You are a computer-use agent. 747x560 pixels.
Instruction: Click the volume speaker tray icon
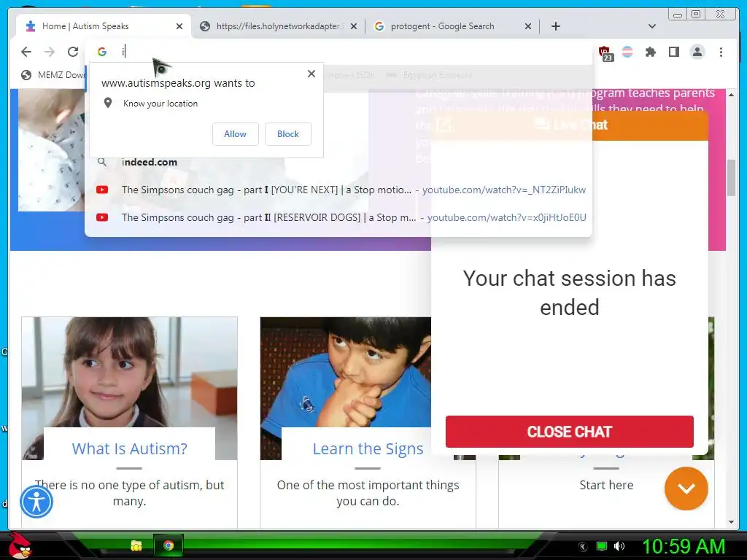pyautogui.click(x=619, y=546)
